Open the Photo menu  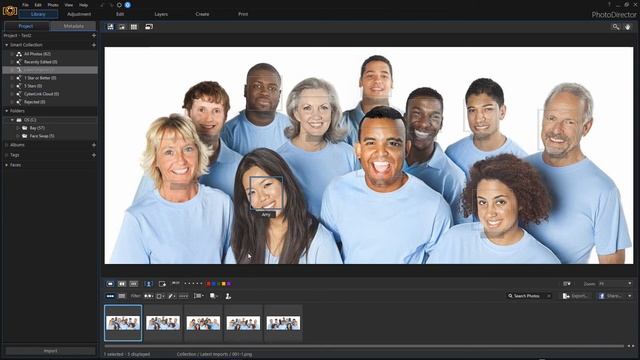tap(53, 5)
